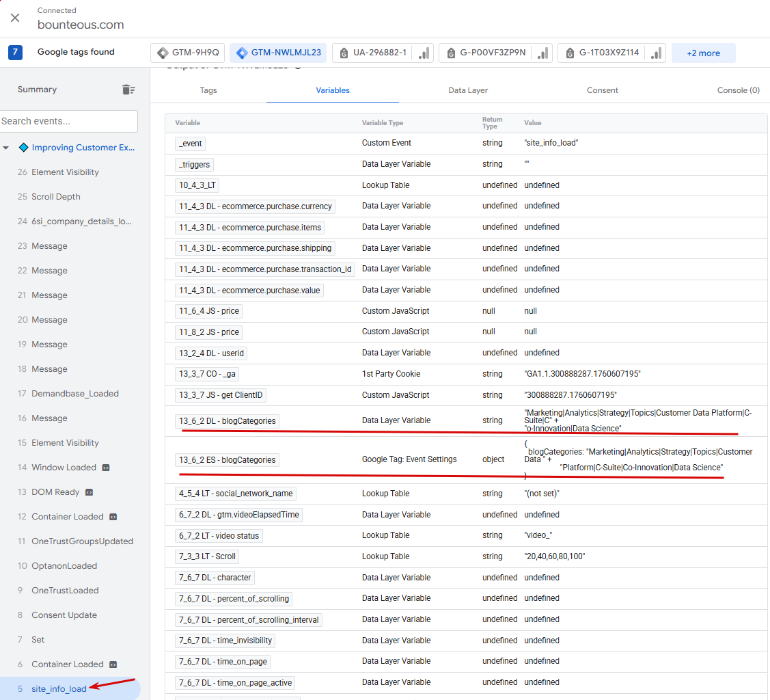Open the bar chart icon for G-P00VF3ZP9N
The height and width of the screenshot is (700, 770).
542,53
